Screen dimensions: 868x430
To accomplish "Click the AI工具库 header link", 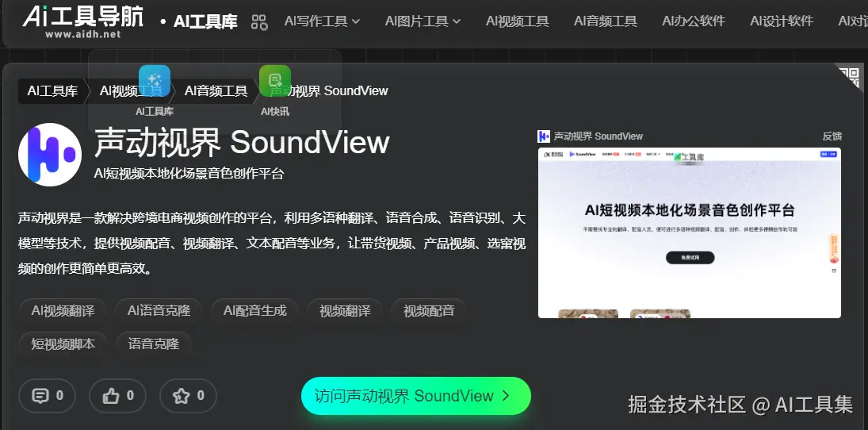I will click(205, 22).
